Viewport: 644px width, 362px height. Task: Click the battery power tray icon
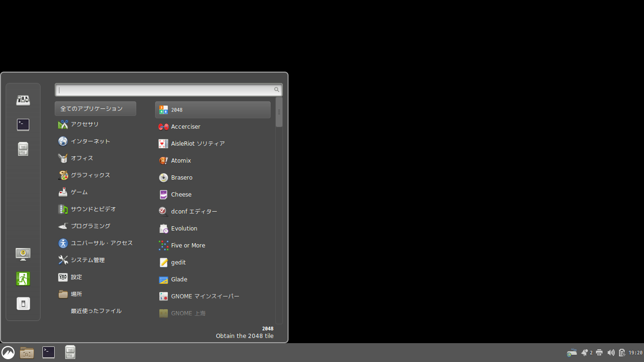[622, 353]
